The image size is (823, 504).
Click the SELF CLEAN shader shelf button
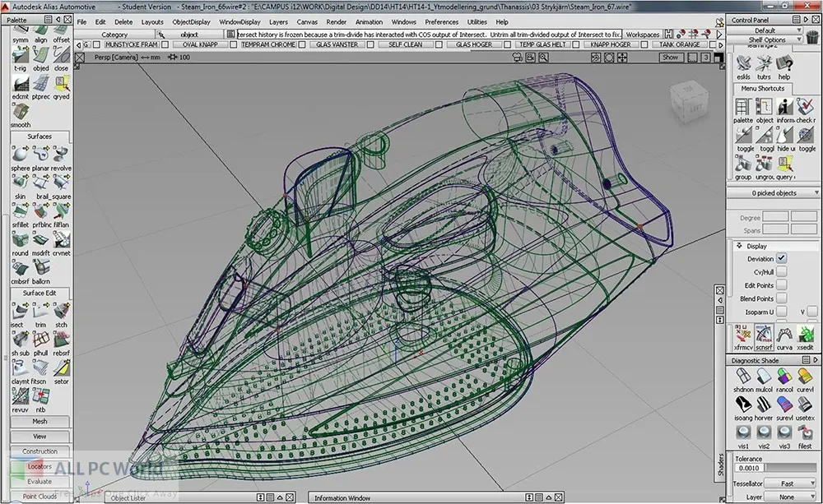(406, 44)
